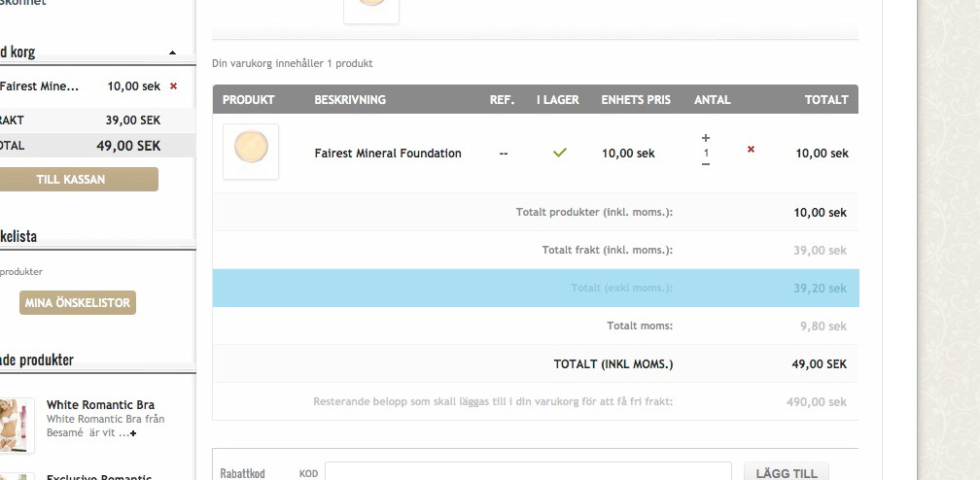Click the 39,00 sek Totalt frakt value

(820, 251)
